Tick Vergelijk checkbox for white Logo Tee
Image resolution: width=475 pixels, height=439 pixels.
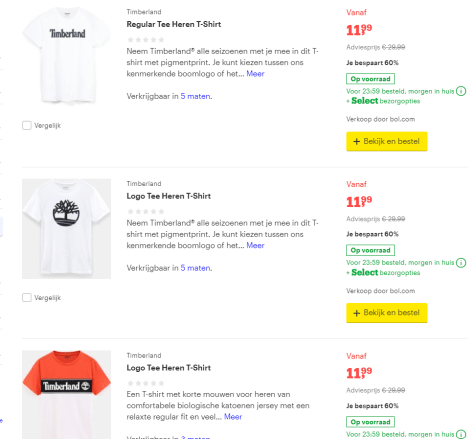(x=27, y=297)
